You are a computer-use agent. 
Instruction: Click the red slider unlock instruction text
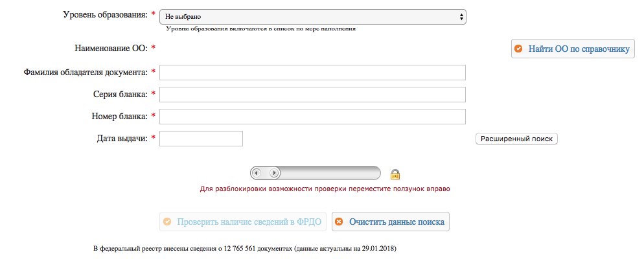tap(325, 189)
